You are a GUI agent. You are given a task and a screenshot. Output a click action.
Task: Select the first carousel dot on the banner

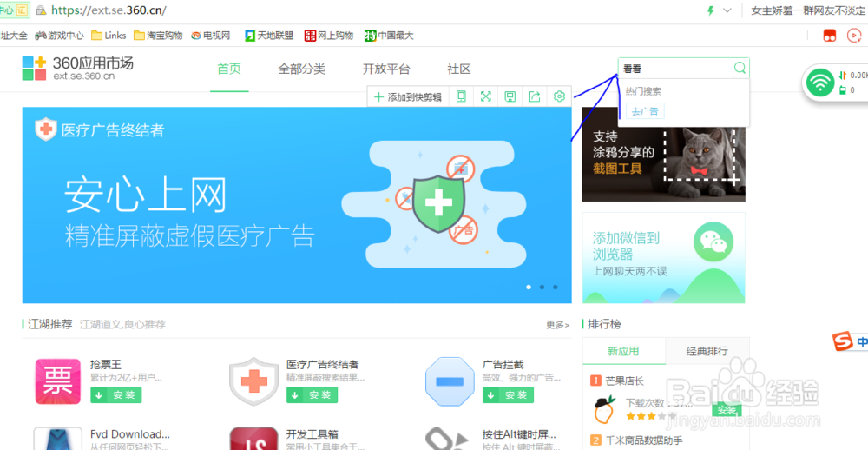coord(529,287)
